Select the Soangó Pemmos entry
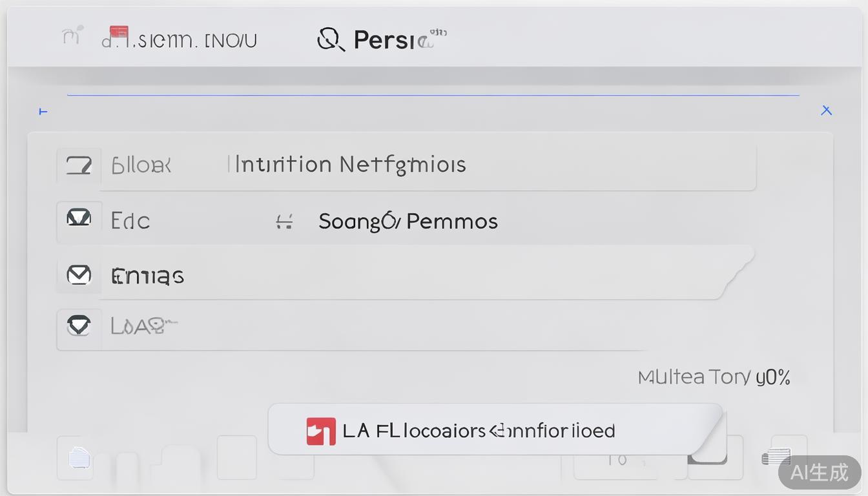Viewport: 868px width, 496px height. tap(408, 222)
